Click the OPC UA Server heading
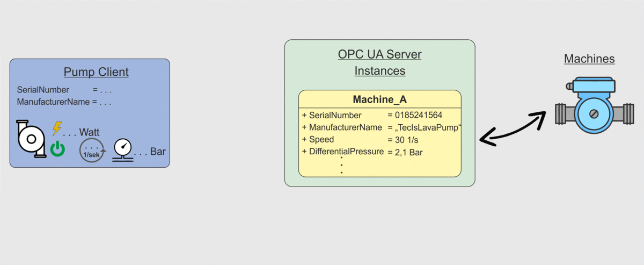Image resolution: width=644 pixels, height=265 pixels. point(379,55)
